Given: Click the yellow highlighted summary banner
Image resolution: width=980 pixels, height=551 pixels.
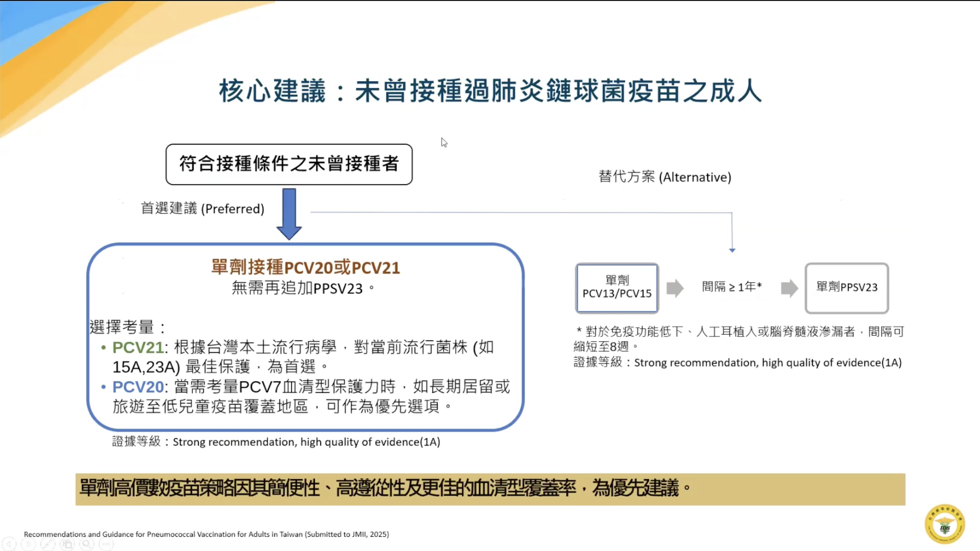Looking at the screenshot, I should [490, 489].
